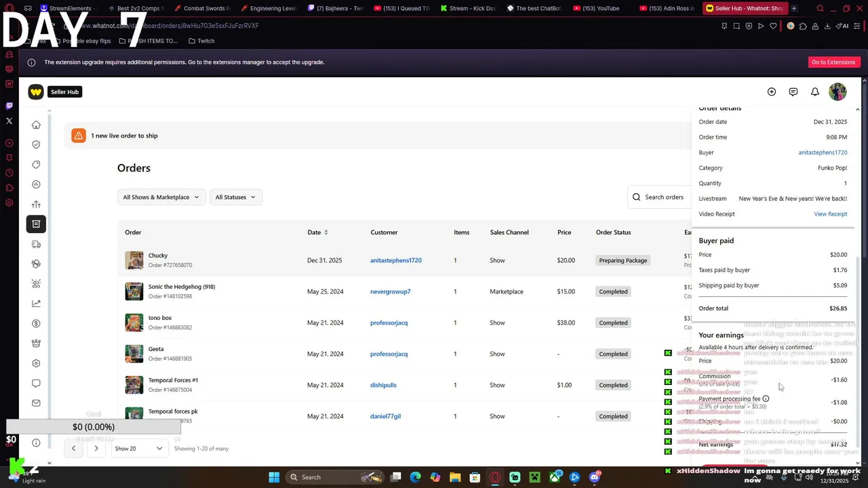Viewport: 868px width, 488px height.
Task: Open the Show 20 page size dropdown
Action: point(138,448)
